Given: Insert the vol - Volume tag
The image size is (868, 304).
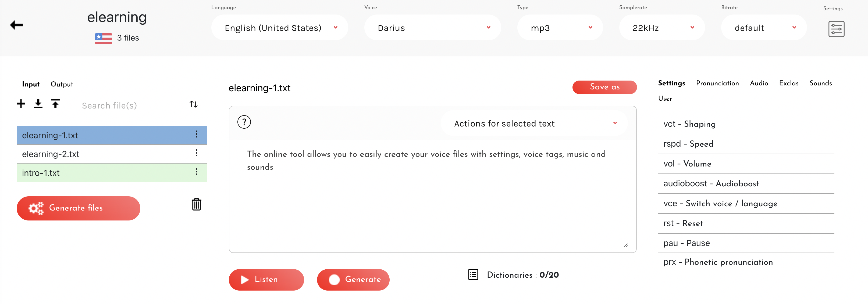Looking at the screenshot, I should (746, 164).
